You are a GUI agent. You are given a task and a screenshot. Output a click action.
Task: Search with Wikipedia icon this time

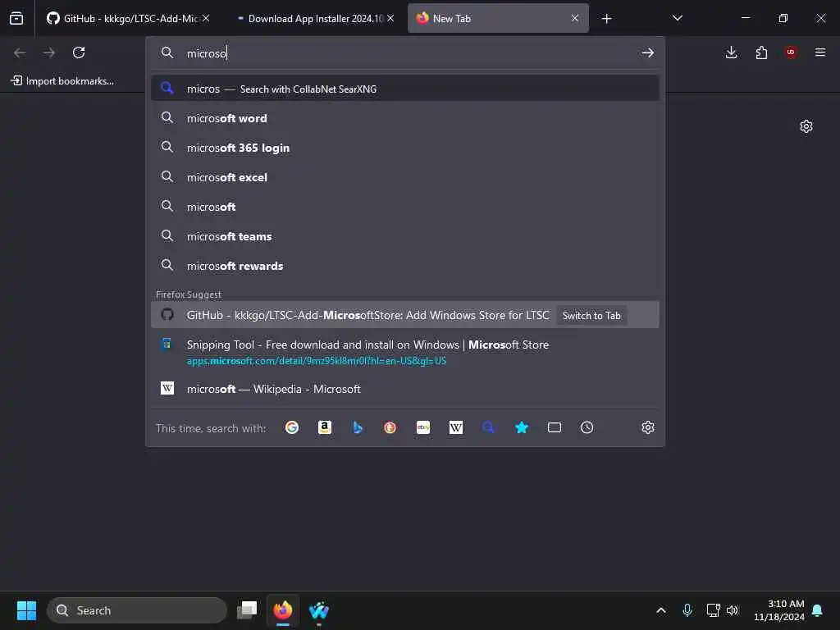point(456,427)
